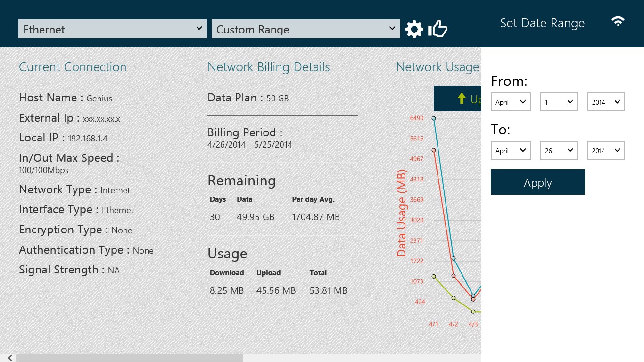Screen dimensions: 644x362
Task: Open the From day dropdown showing 1
Action: tap(559, 102)
